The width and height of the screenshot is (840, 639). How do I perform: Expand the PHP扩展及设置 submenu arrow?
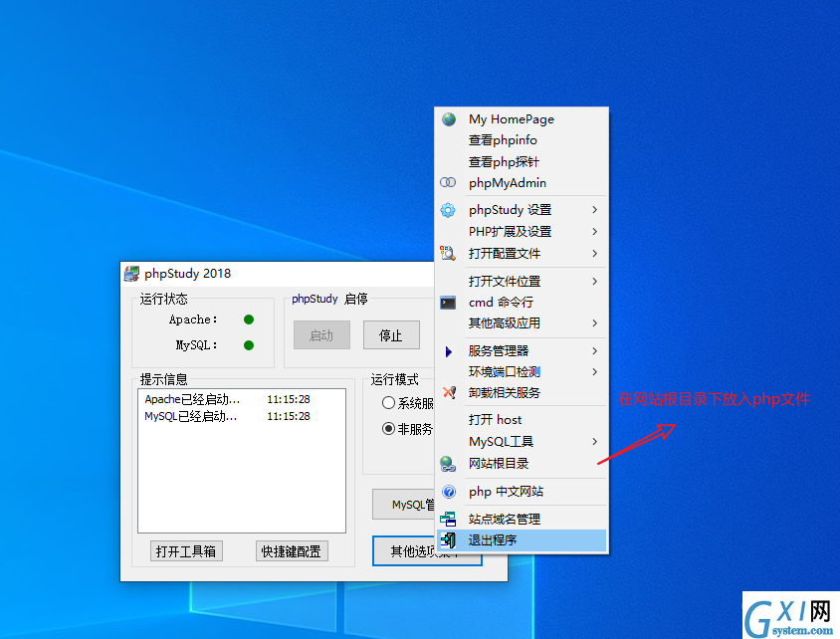(594, 231)
